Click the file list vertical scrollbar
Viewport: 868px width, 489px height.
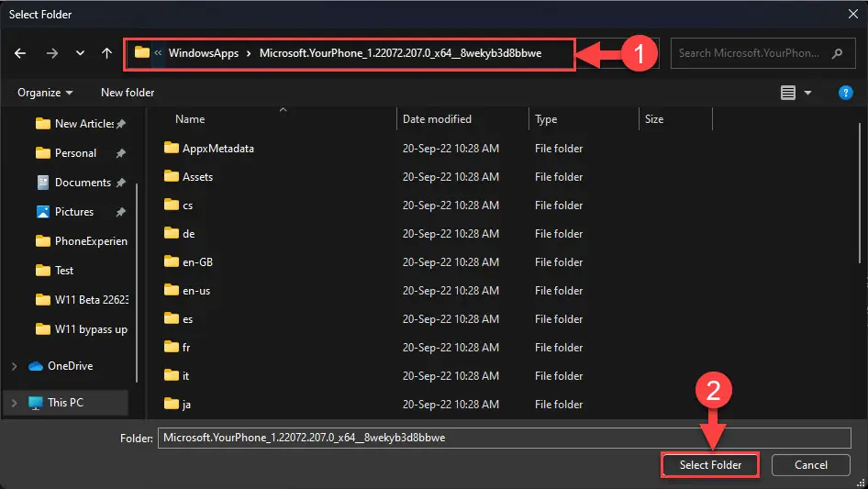point(860,194)
